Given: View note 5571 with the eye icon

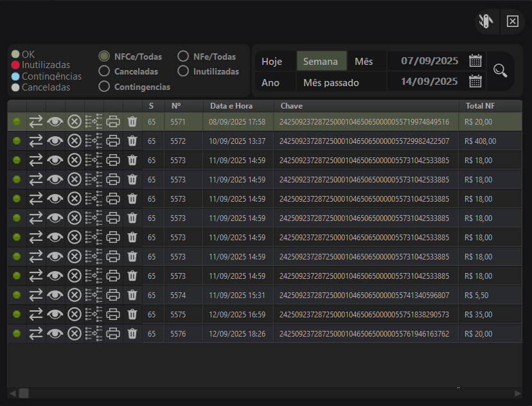Looking at the screenshot, I should 55,121.
